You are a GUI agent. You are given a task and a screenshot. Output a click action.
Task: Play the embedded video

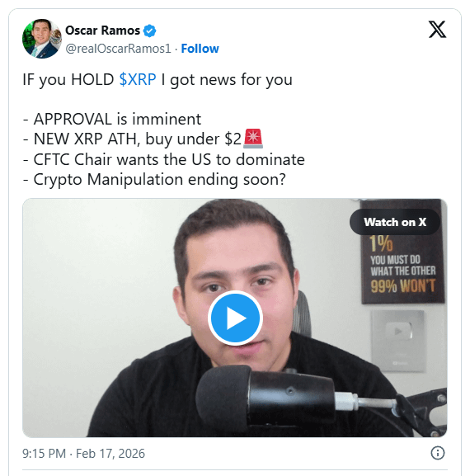[x=235, y=318]
